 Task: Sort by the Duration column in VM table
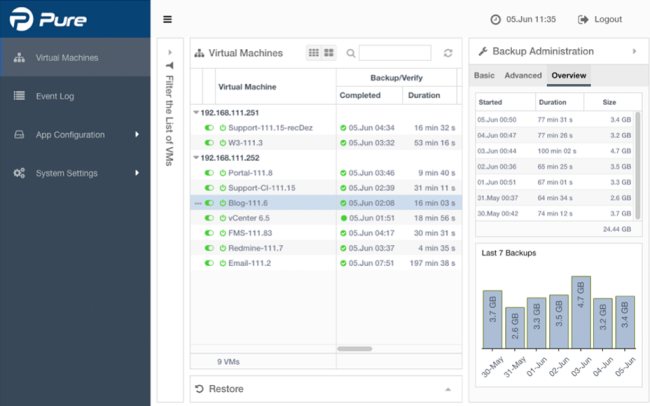coord(429,95)
